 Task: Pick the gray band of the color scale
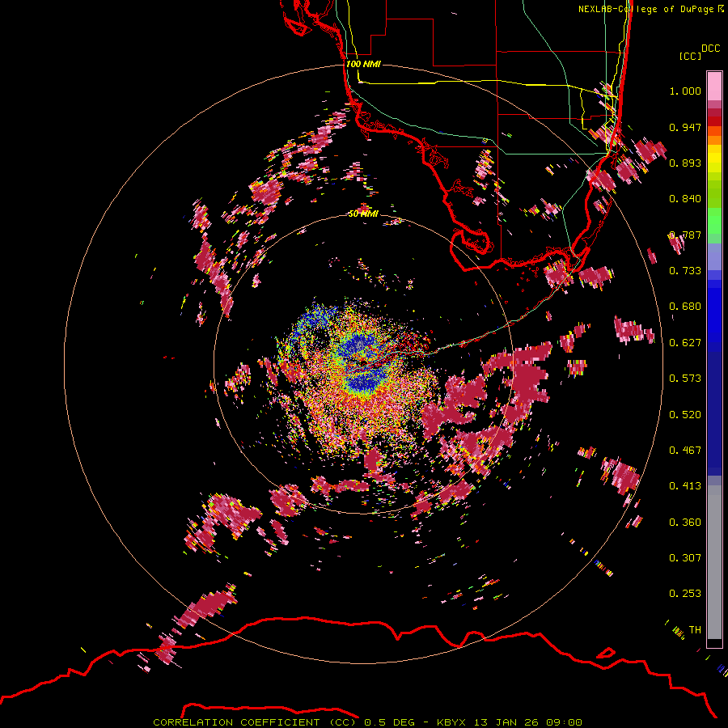pyautogui.click(x=714, y=562)
